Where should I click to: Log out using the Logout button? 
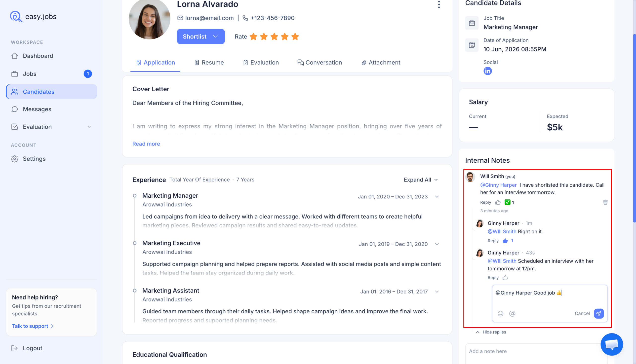coord(27,348)
